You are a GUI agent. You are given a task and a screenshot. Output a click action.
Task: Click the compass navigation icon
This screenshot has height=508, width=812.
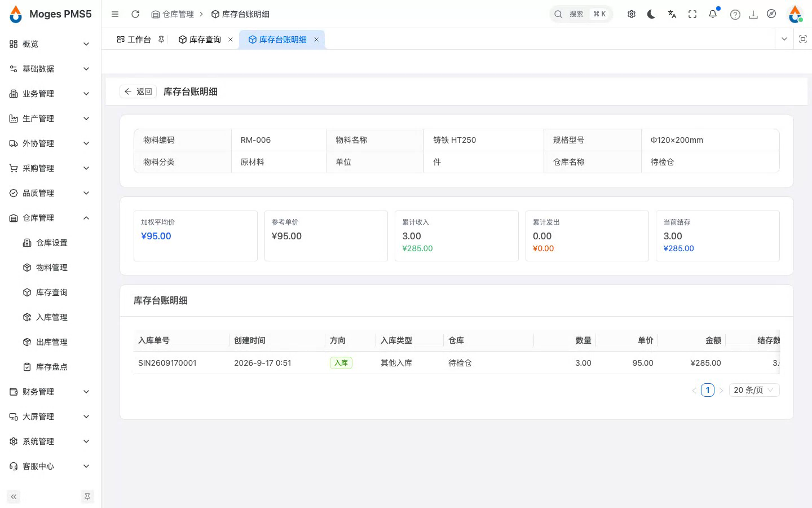pyautogui.click(x=771, y=14)
